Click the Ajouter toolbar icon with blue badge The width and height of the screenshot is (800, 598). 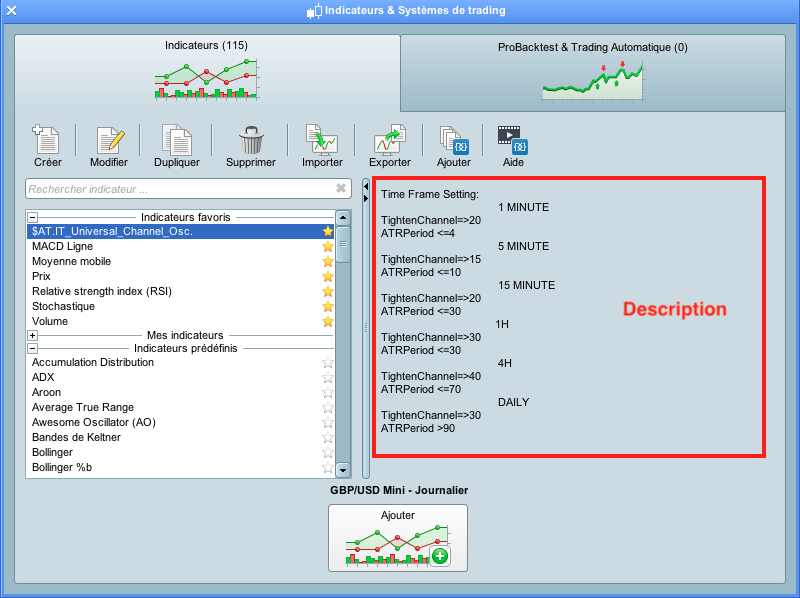pos(454,140)
